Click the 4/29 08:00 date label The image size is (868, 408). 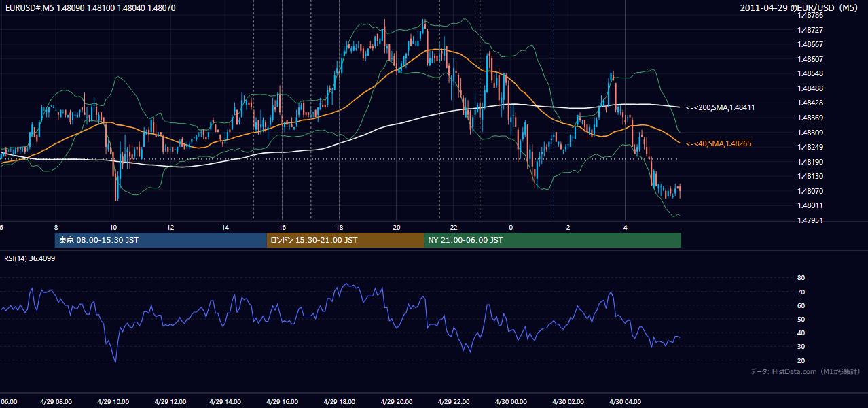coord(56,402)
